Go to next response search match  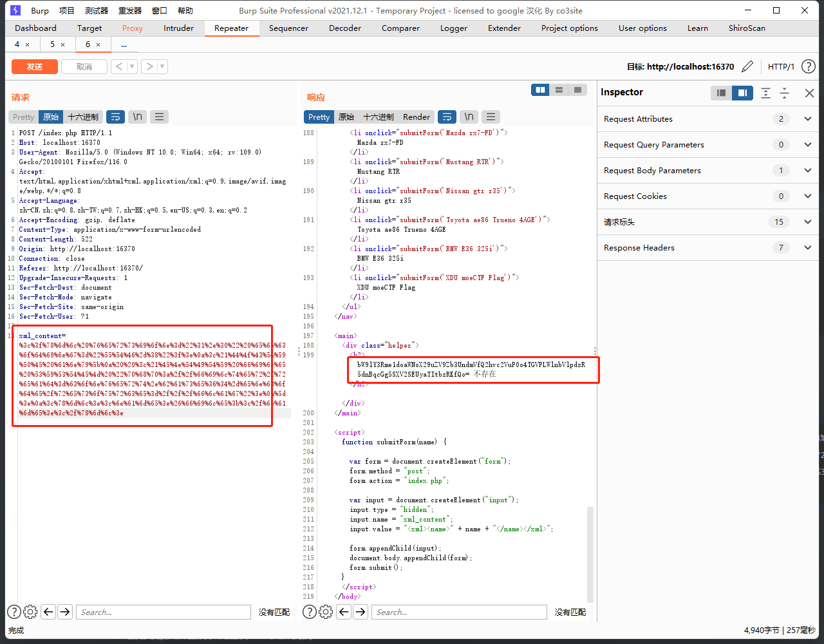pos(360,612)
